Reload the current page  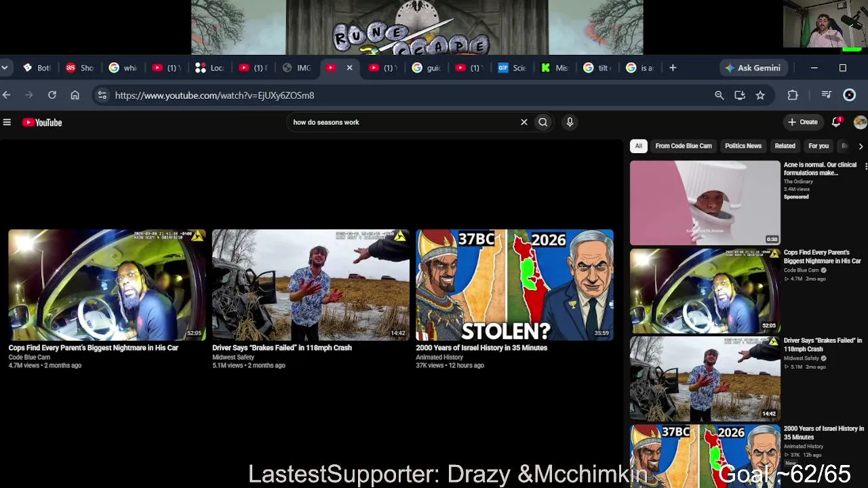(52, 96)
